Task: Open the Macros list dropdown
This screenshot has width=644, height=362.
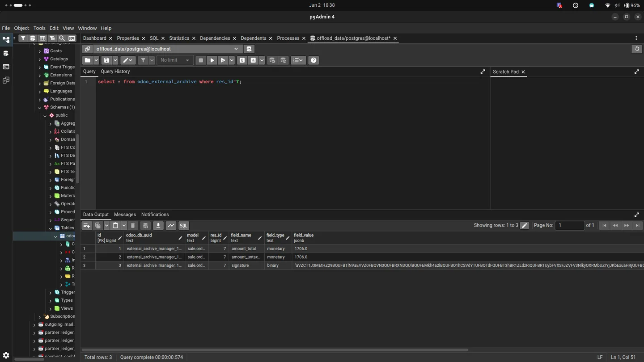Action: coord(298,60)
